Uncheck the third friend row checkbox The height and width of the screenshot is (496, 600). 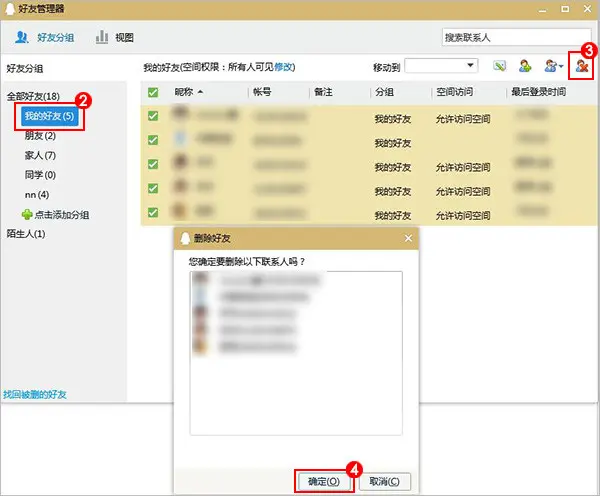(153, 164)
